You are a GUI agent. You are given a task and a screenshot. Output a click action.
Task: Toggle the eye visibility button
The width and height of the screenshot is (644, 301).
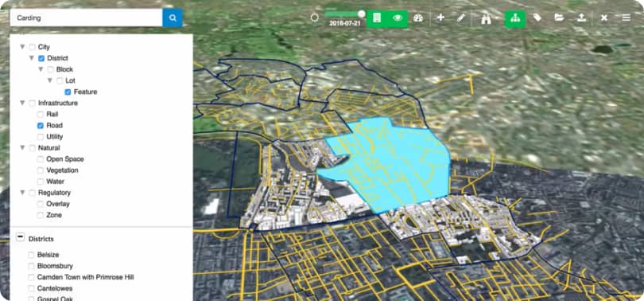398,18
